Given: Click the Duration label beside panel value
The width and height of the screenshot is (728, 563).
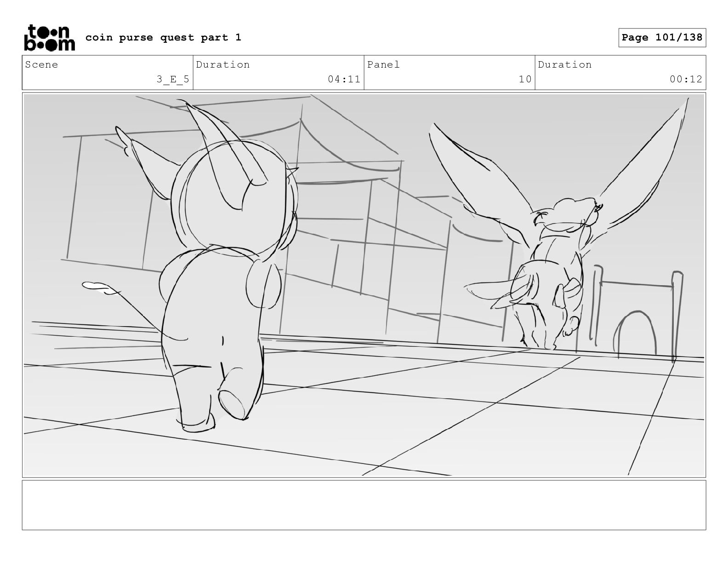Looking at the screenshot, I should coord(565,64).
